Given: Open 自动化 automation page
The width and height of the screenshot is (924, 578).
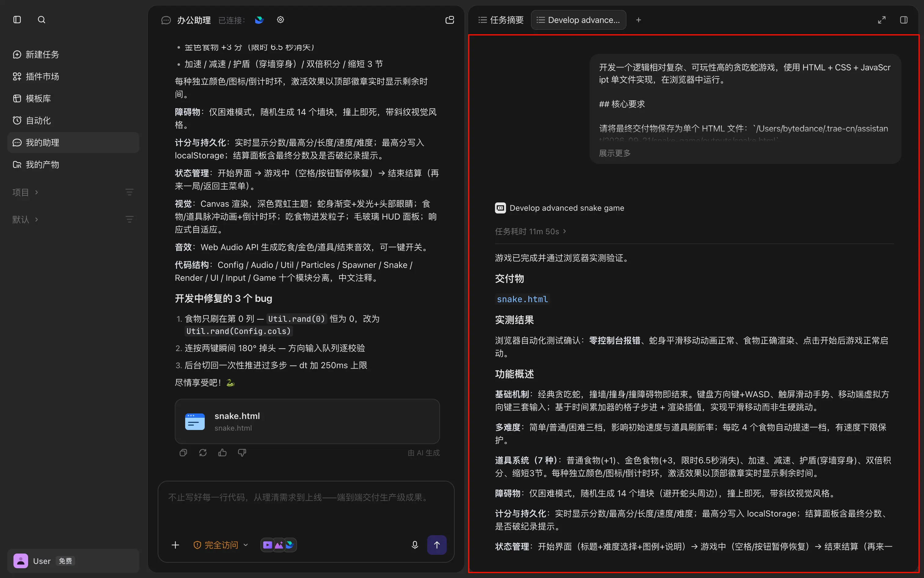Looking at the screenshot, I should (x=73, y=120).
